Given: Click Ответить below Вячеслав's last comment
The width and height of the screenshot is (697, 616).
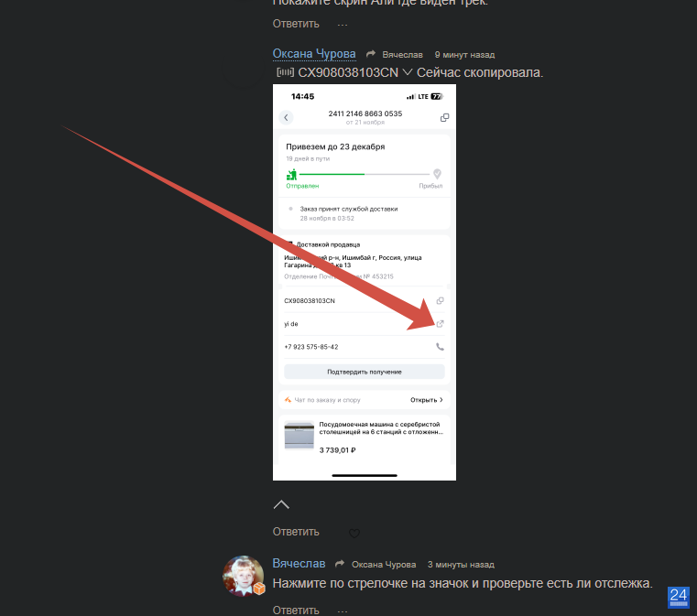Looking at the screenshot, I should tap(296, 611).
